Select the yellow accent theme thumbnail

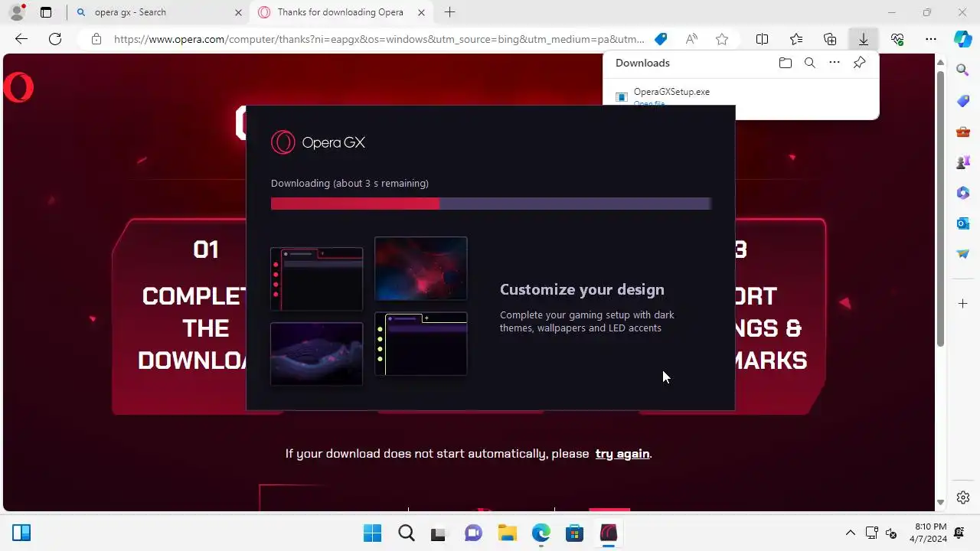(420, 344)
